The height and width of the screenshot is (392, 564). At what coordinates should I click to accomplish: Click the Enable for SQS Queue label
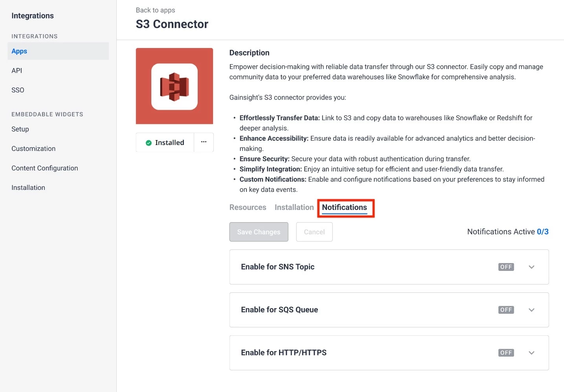pyautogui.click(x=279, y=310)
